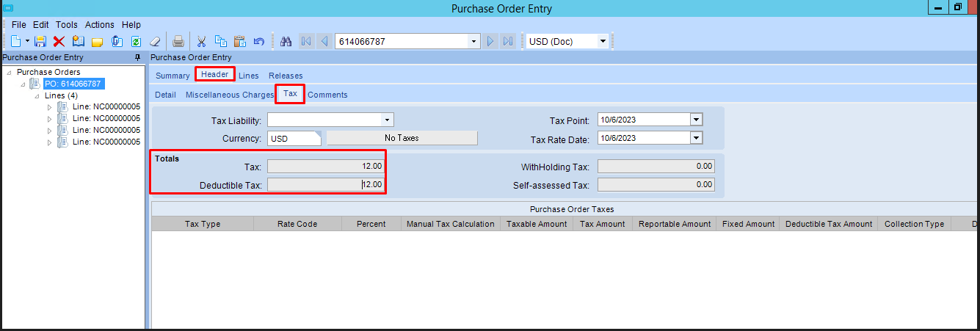The height and width of the screenshot is (331, 980).
Task: Open the Tax Liability dropdown
Action: coord(387,120)
